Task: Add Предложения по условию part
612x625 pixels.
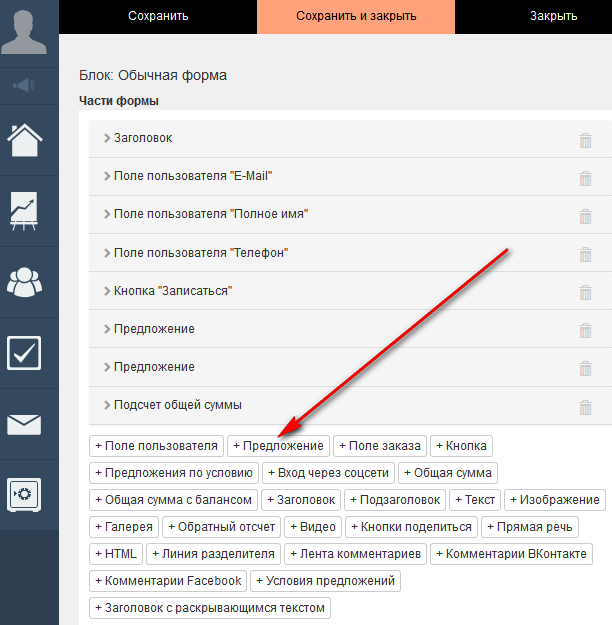Action: (174, 473)
